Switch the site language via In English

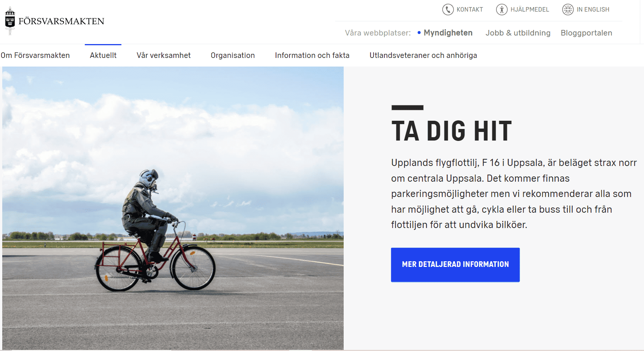pos(593,10)
